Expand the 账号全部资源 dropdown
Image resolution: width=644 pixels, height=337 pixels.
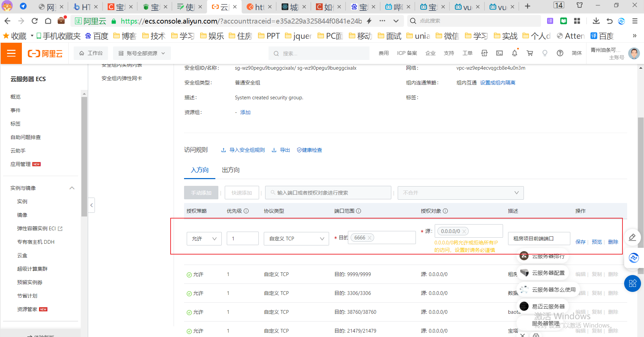click(142, 53)
